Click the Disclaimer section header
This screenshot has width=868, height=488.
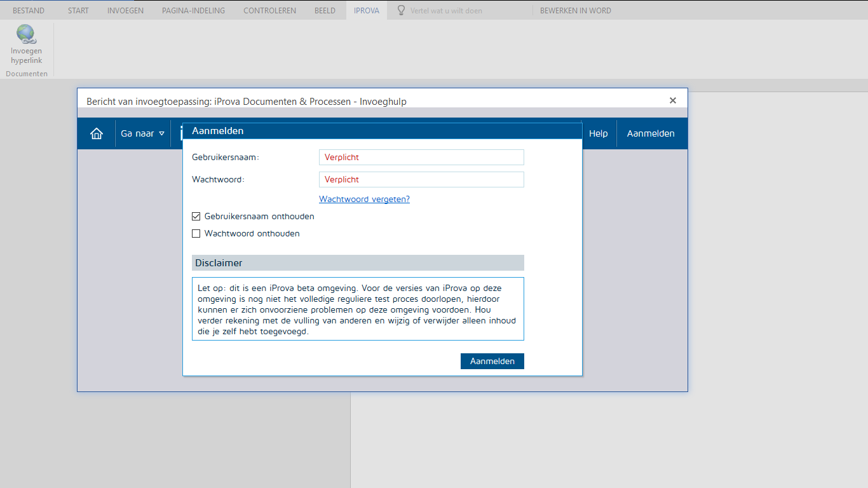pos(358,262)
